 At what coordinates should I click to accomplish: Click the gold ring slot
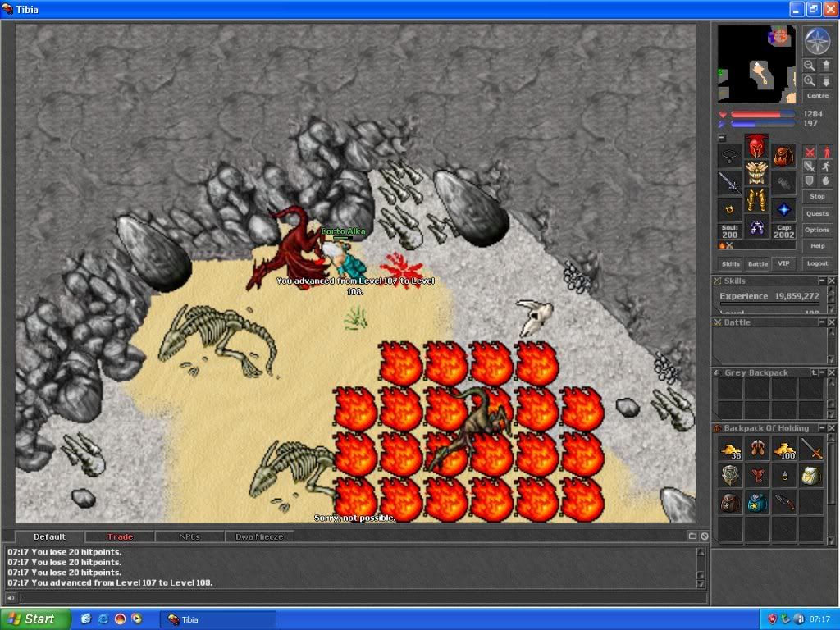(729, 209)
